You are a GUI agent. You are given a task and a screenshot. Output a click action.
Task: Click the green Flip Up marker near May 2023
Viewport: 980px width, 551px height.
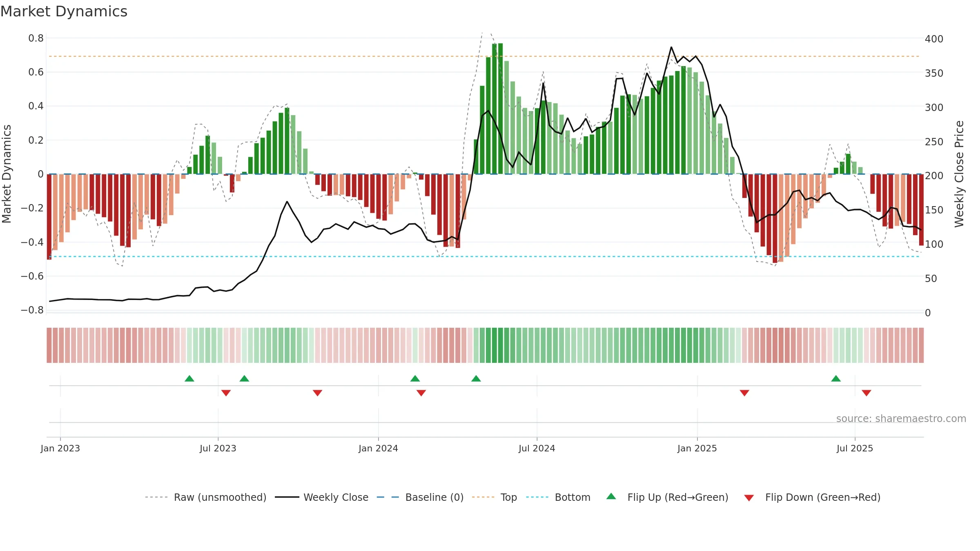[x=189, y=378]
